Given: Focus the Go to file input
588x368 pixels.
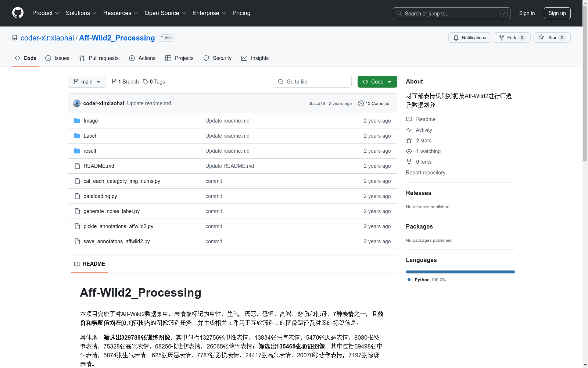Looking at the screenshot, I should click(x=312, y=82).
